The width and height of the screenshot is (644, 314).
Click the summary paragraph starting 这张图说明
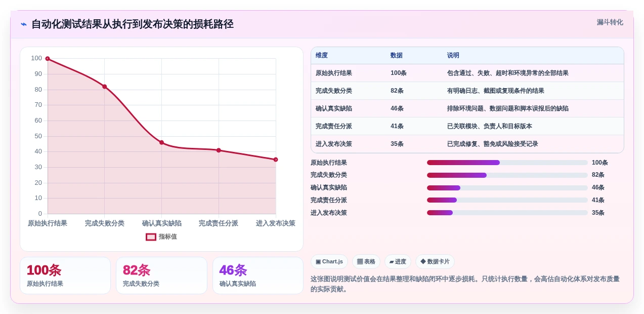coord(465,284)
